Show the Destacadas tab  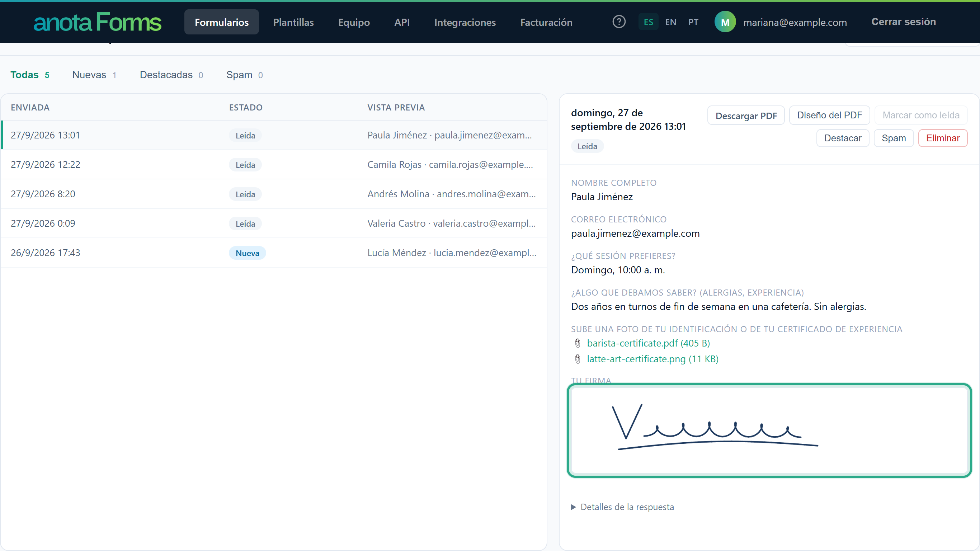171,75
